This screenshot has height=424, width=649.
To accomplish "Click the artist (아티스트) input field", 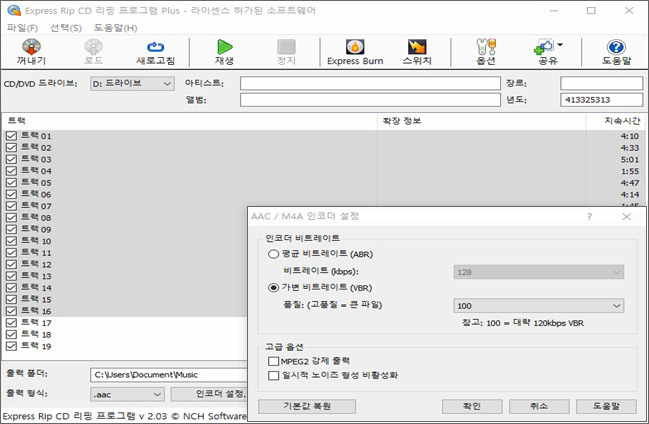I will (370, 83).
